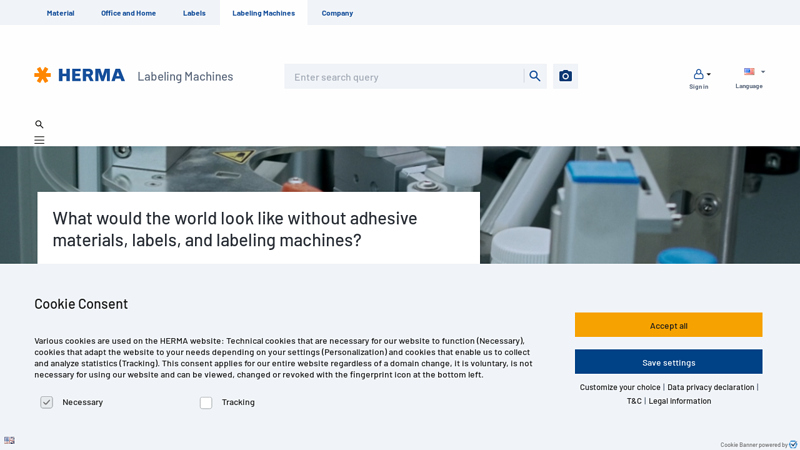
Task: Expand the Language dropdown arrow
Action: click(763, 72)
